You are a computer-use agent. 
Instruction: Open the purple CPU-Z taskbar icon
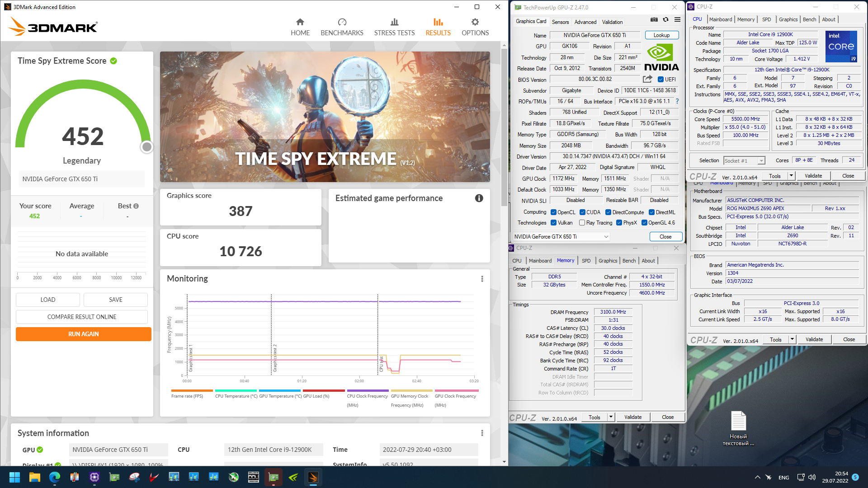(x=94, y=477)
